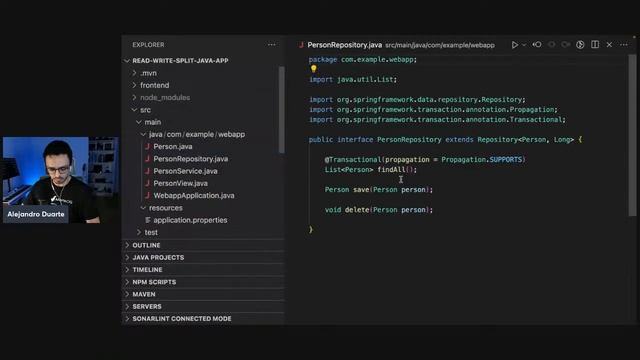
Task: Click Java icon beside WebappApplication.java
Action: pyautogui.click(x=147, y=196)
